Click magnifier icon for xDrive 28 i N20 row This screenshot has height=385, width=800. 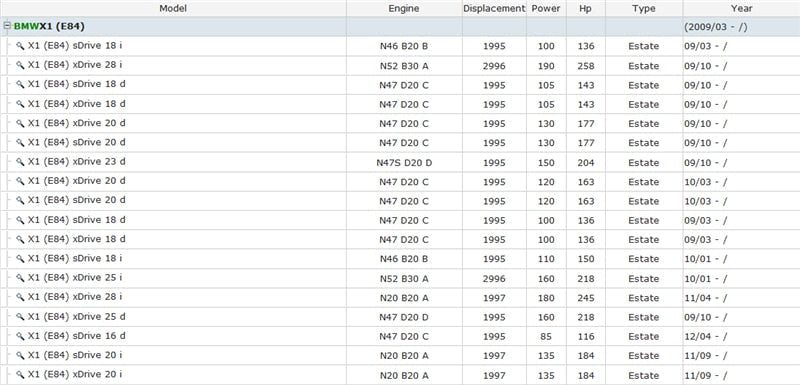tap(20, 297)
